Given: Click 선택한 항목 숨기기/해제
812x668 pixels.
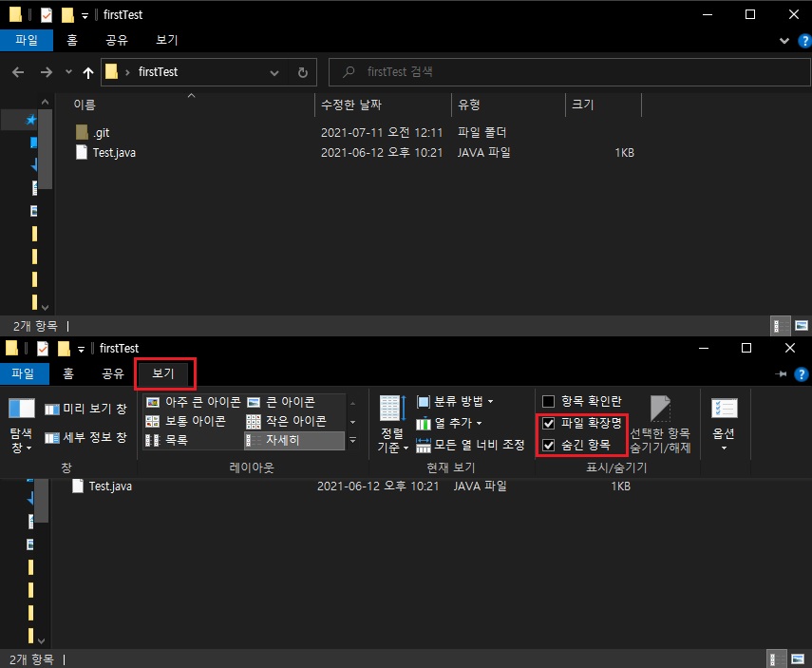Looking at the screenshot, I should pos(660,425).
